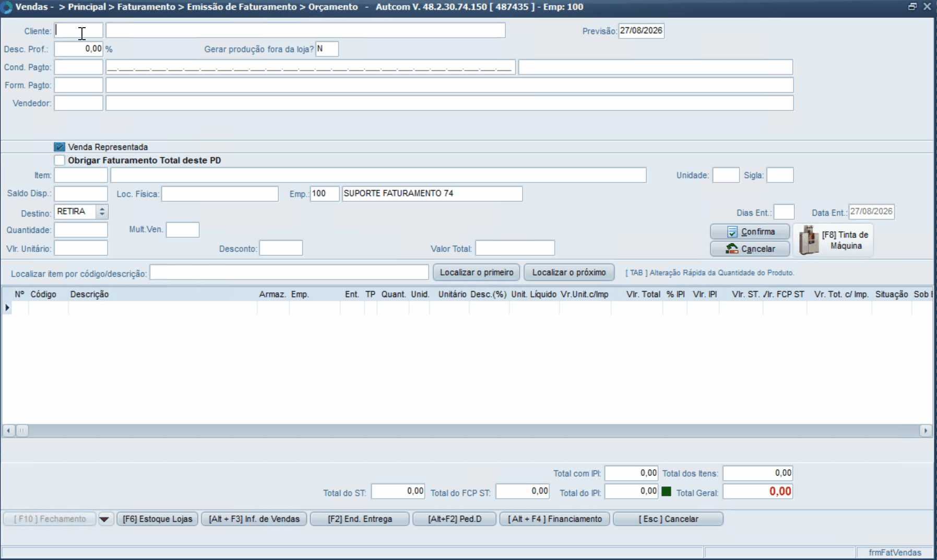Click the Saldo Disp. field

coord(81,194)
